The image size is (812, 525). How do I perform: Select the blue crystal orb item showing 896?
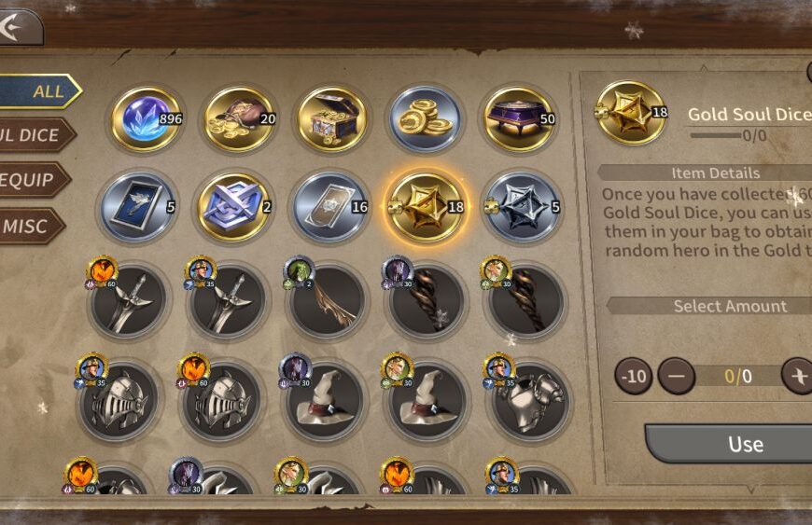point(146,119)
